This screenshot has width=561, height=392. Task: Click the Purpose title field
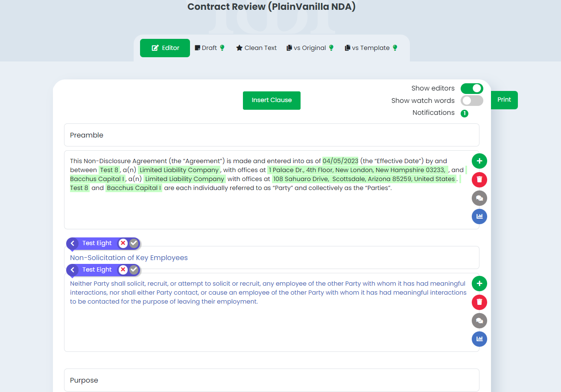pos(272,380)
